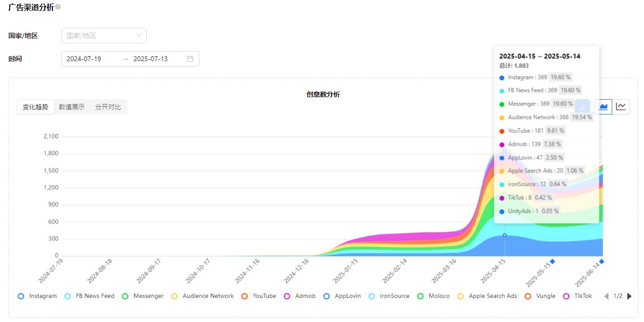This screenshot has height=322, width=644.
Task: Click the blue diamond marker near 2025-06-14
Action: coord(602,261)
